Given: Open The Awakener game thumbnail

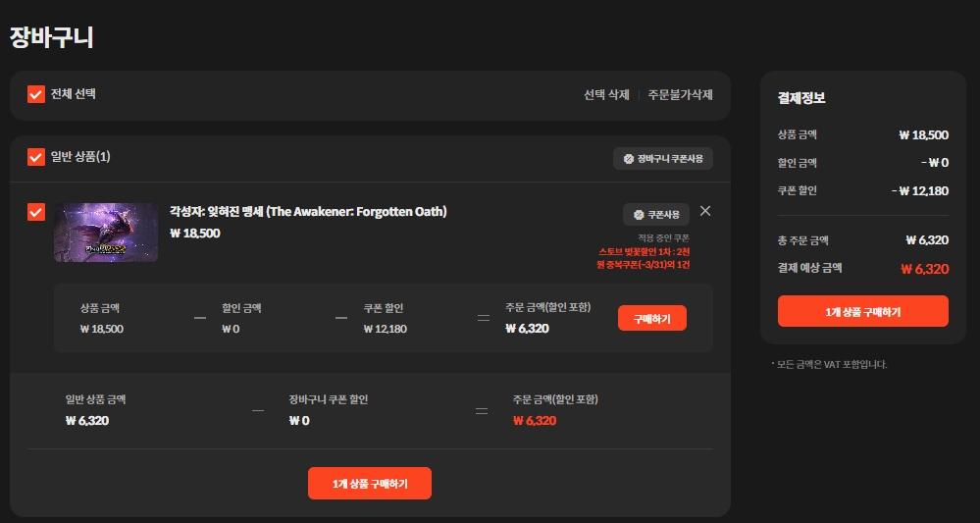Looking at the screenshot, I should coord(106,233).
